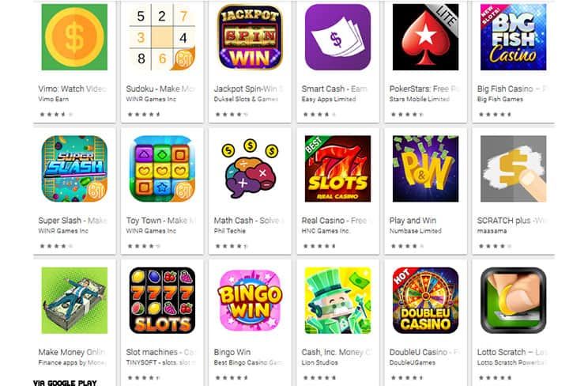Screen dimensions: 588x386
Task: Select the Big Fish Casino app icon
Action: click(513, 37)
